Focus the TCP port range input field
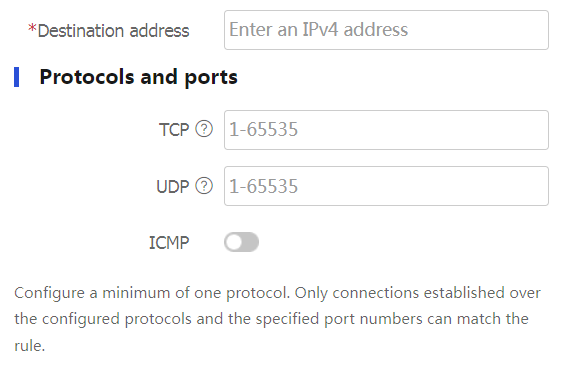Image resolution: width=571 pixels, height=371 pixels. pyautogui.click(x=386, y=130)
